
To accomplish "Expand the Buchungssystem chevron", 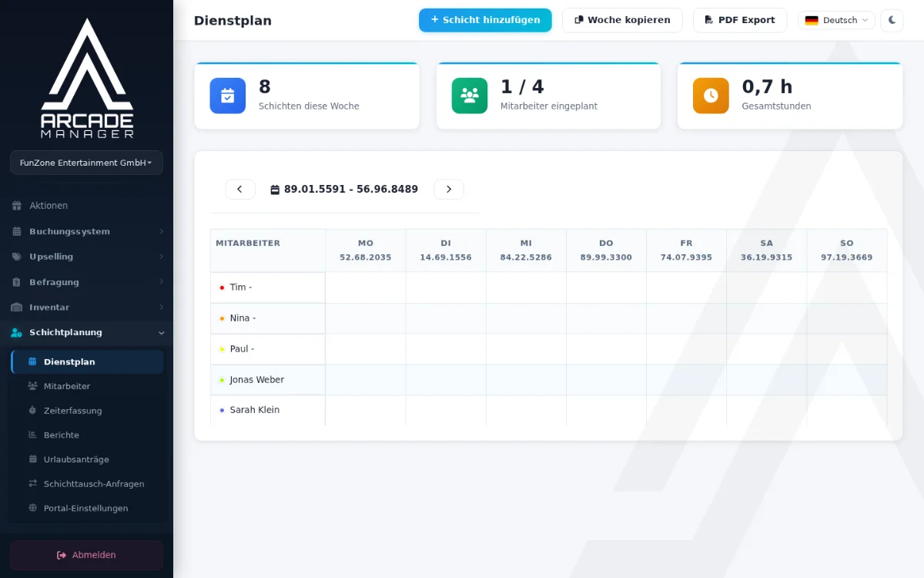I will pyautogui.click(x=161, y=231).
